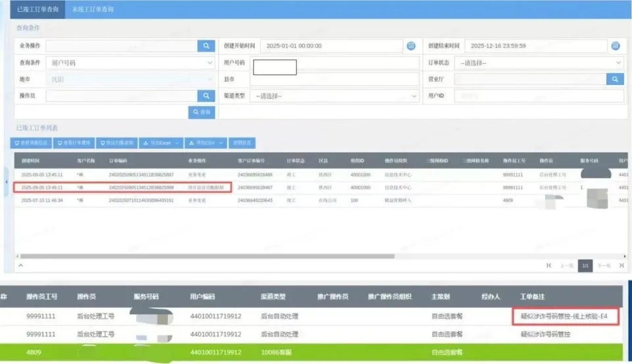The image size is (632, 364).
Task: Open the 订单状态 dropdown
Action: pos(539,63)
